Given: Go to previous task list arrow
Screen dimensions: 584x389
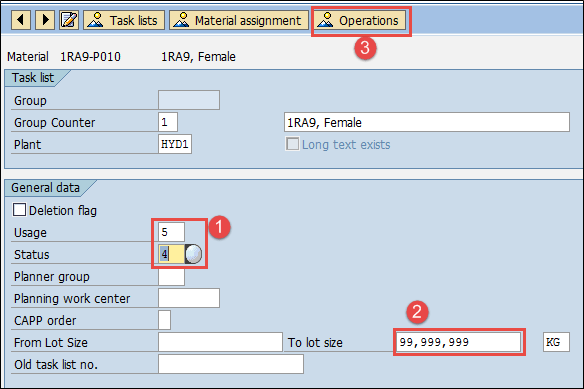Looking at the screenshot, I should click(x=21, y=20).
